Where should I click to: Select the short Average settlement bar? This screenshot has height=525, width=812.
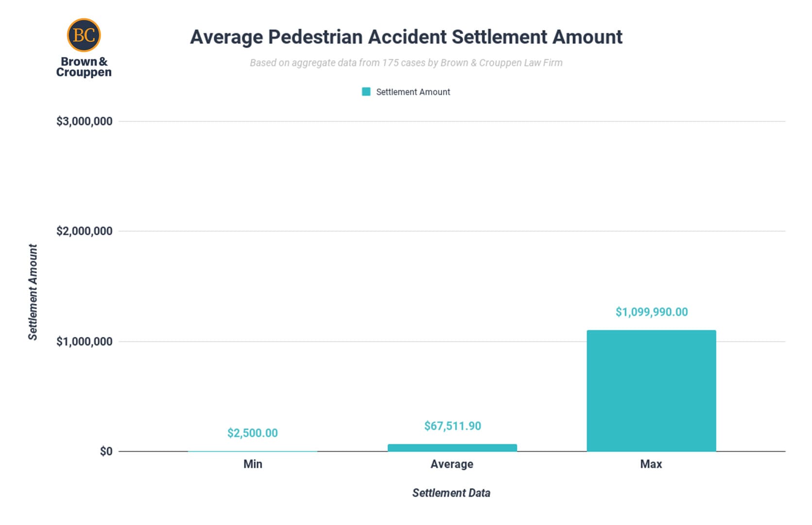(x=452, y=448)
